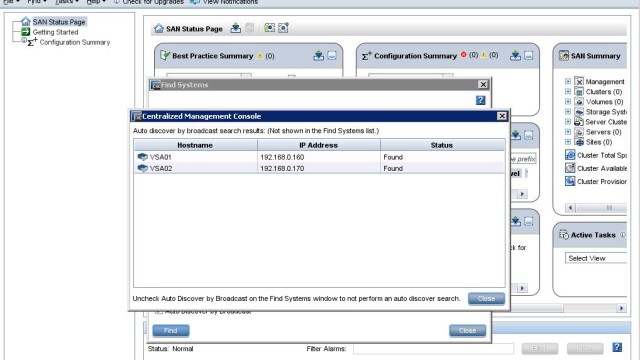The height and width of the screenshot is (360, 640).
Task: Click Close button in Centralized Management Console dialog
Action: pos(486,298)
